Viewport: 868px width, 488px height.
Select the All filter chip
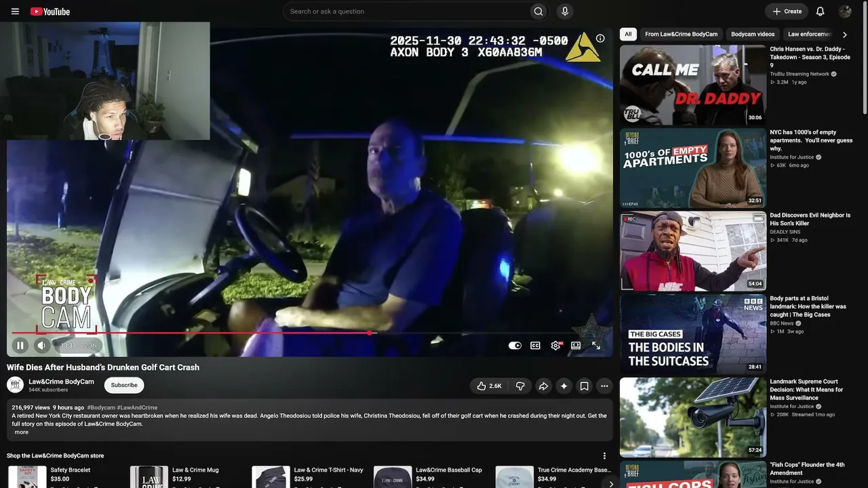coord(628,34)
